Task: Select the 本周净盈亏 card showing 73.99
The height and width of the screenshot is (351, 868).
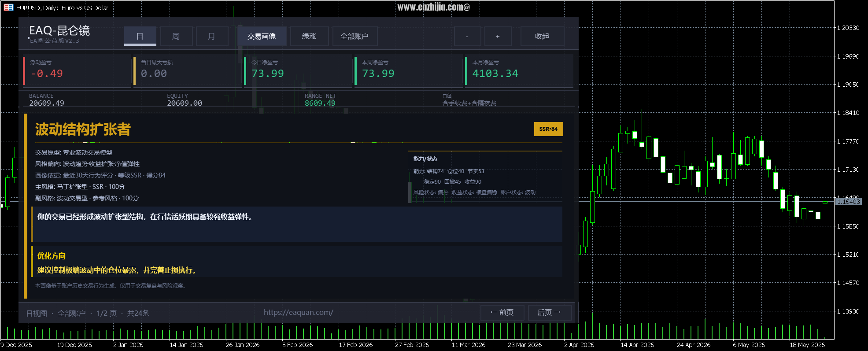Action: click(x=409, y=70)
